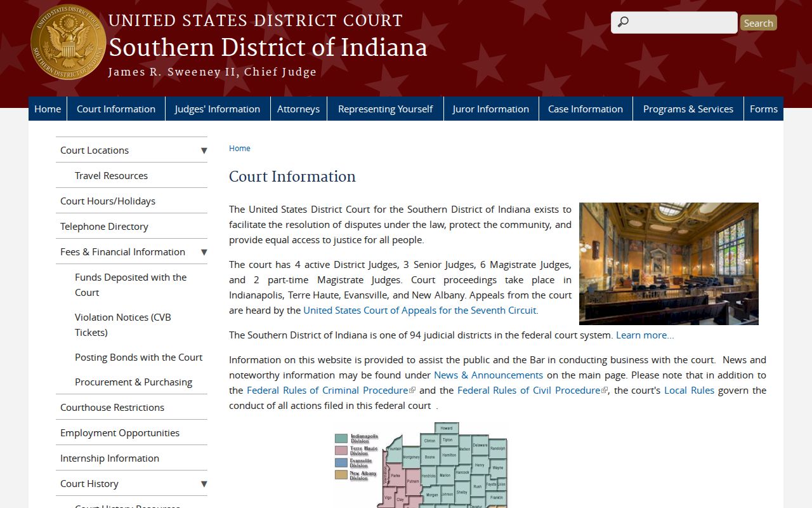The image size is (812, 508).
Task: Collapse the Court Locations sidebar arrow
Action: [x=204, y=150]
